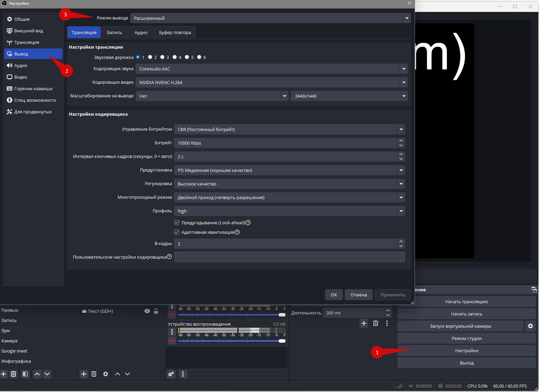The image size is (539, 392).
Task: Go to Горячие клавиши settings section
Action: click(x=33, y=88)
